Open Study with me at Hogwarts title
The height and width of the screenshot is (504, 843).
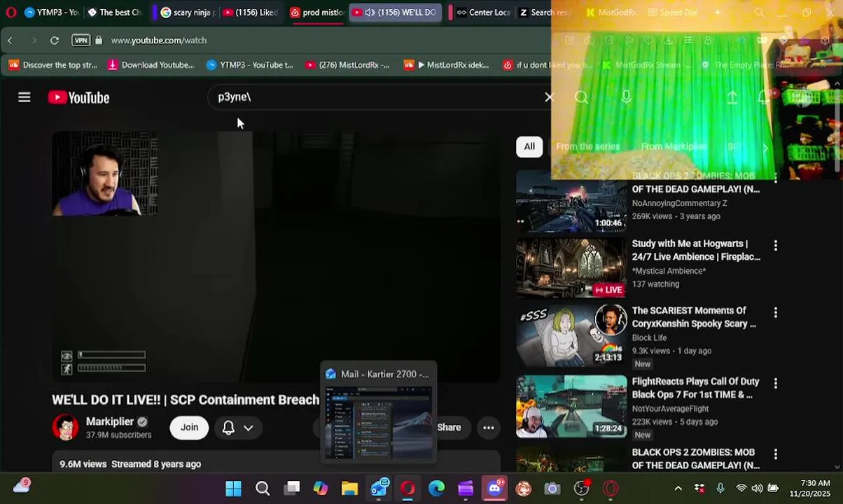pos(696,250)
